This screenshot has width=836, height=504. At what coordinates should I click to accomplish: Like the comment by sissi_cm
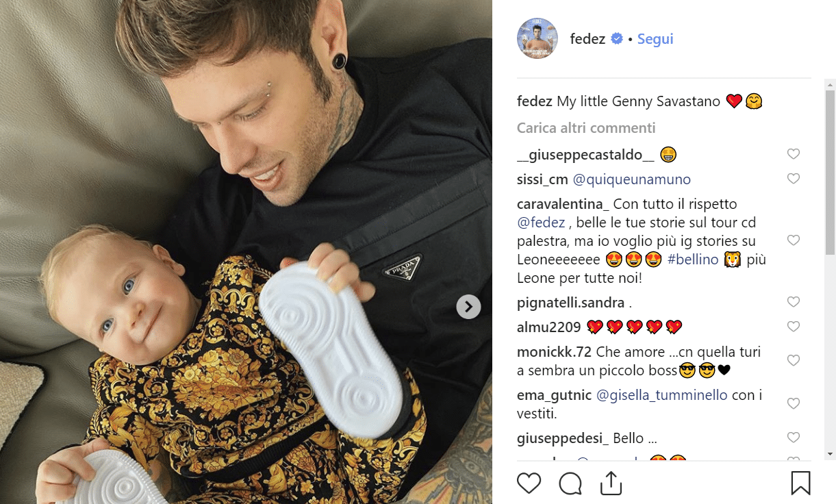[794, 179]
